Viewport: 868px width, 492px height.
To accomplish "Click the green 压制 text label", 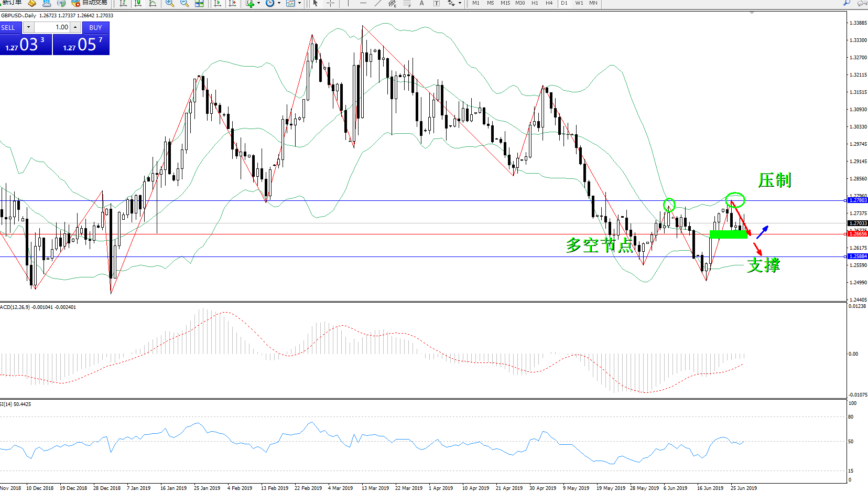I will coord(775,180).
